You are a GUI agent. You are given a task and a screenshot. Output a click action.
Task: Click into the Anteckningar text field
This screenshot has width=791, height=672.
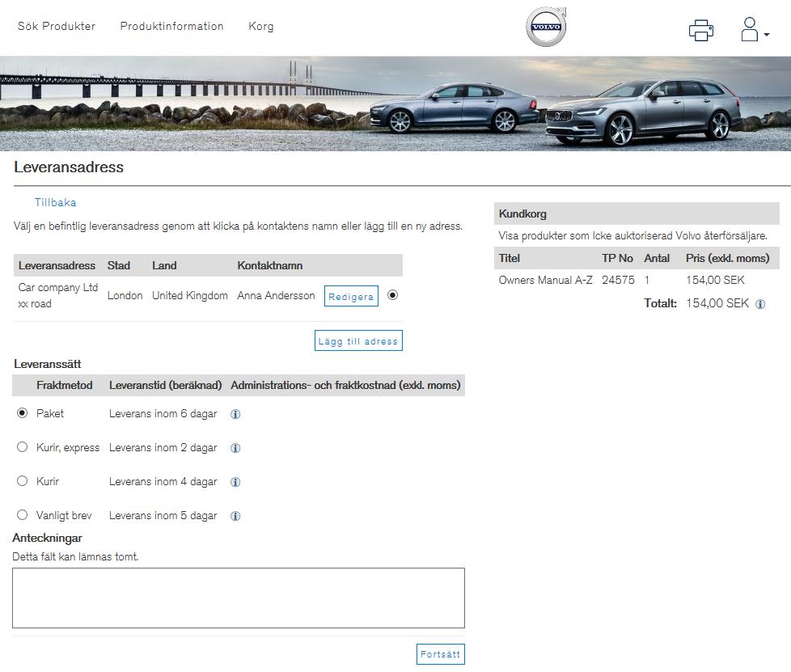[239, 598]
